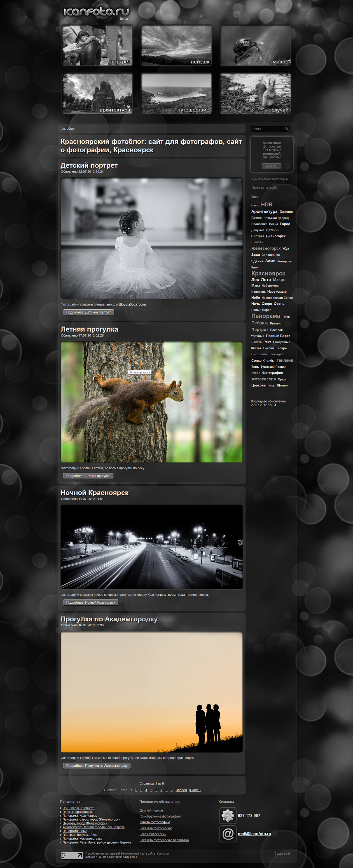Open Прогулка по Академгородку post title

click(109, 619)
